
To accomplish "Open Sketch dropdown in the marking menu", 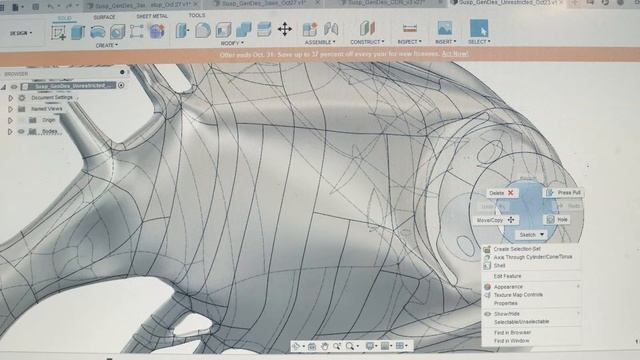I will 531,235.
